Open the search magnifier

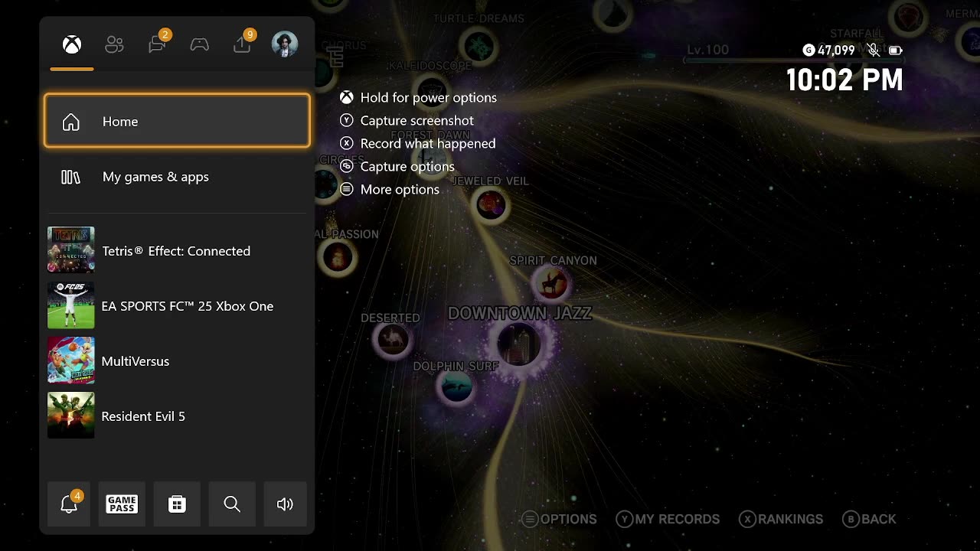coord(232,504)
